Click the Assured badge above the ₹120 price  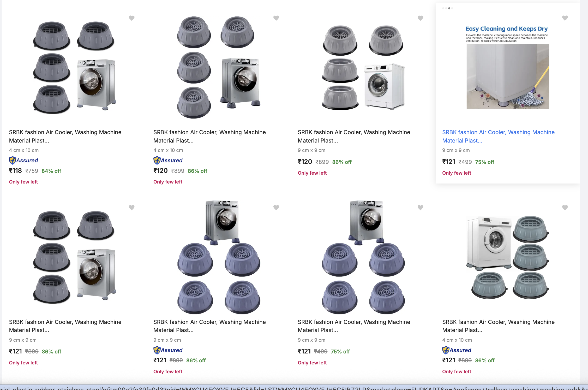click(168, 160)
